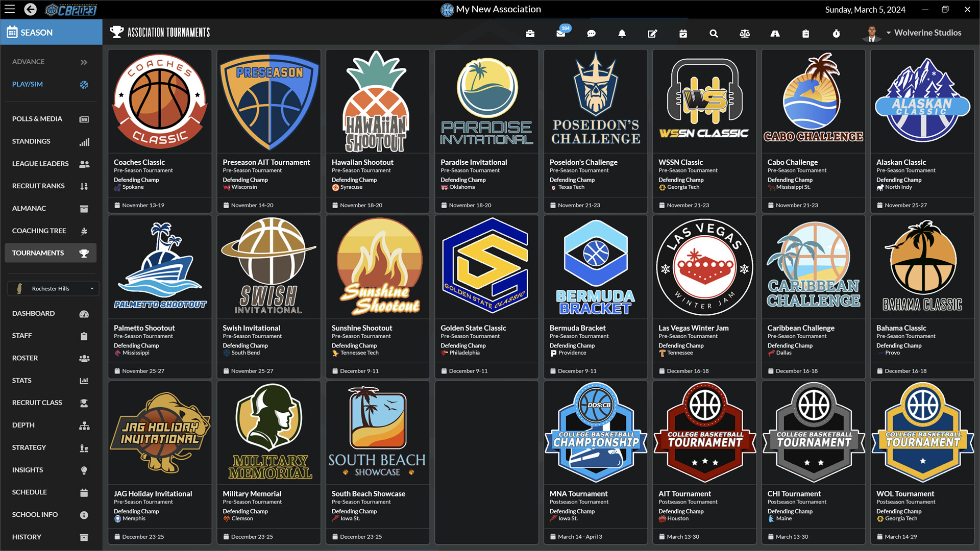Open the hamburger menu at top left
This screenshot has width=980, height=551.
(10, 9)
